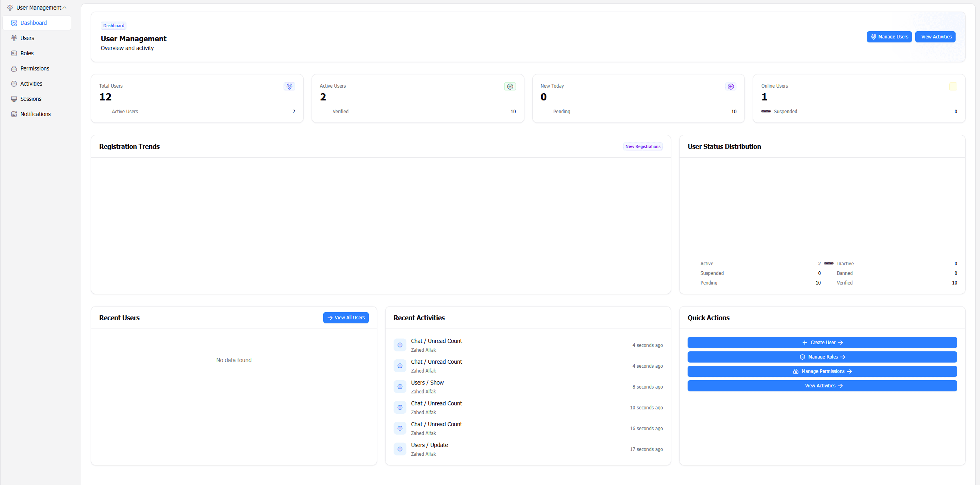Open Notifications via the sidebar icon
The width and height of the screenshot is (980, 485).
pyautogui.click(x=14, y=114)
